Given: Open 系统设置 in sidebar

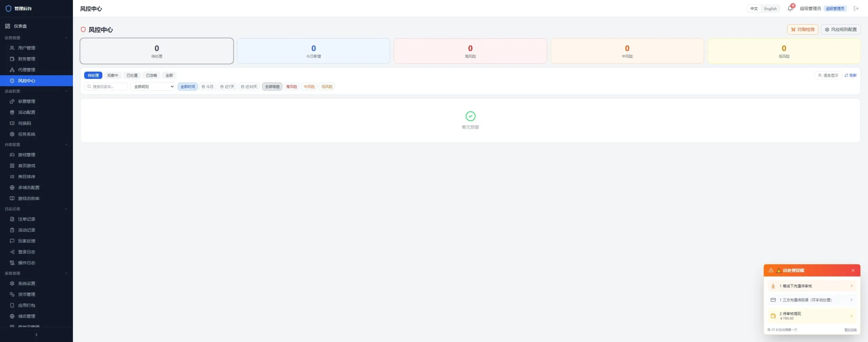Looking at the screenshot, I should tap(36, 283).
